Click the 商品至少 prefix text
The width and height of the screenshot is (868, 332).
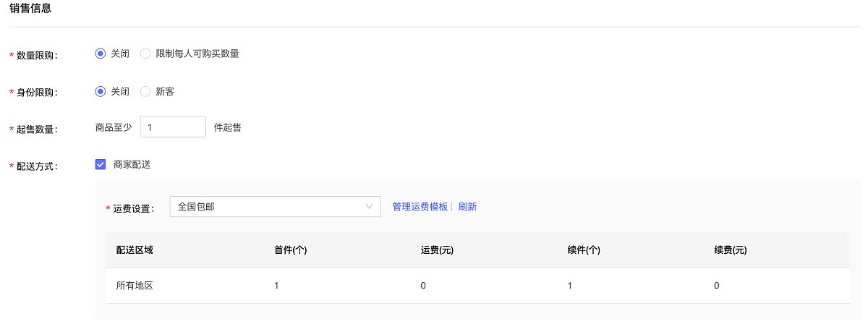pos(114,128)
